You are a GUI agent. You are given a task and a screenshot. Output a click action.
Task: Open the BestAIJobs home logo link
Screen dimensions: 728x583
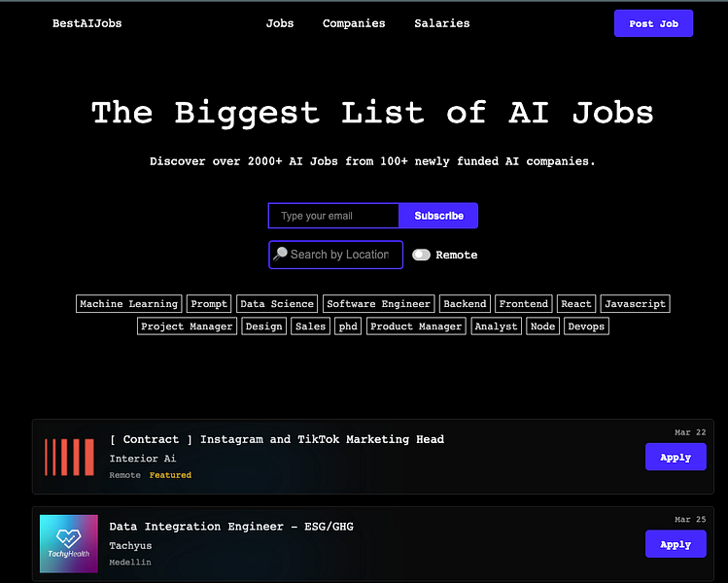(87, 23)
